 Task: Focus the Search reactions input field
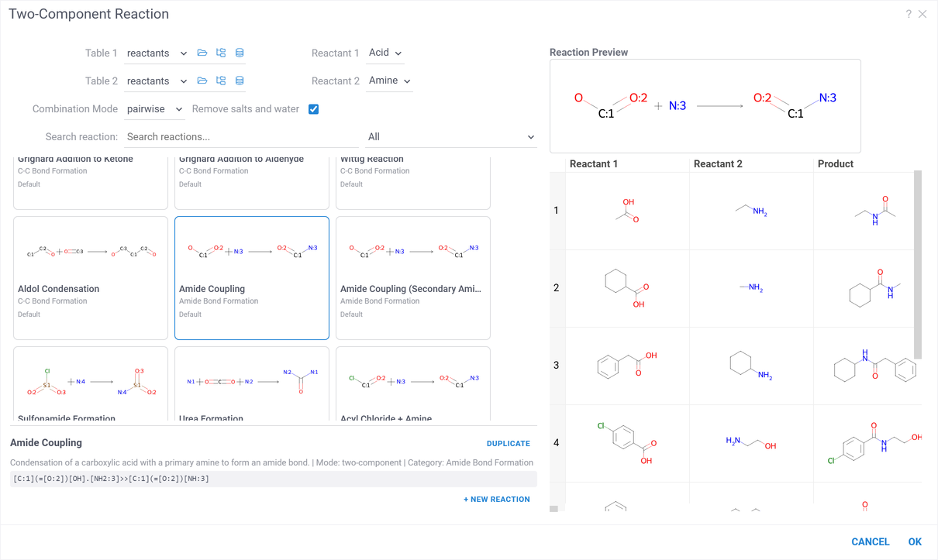click(x=241, y=137)
